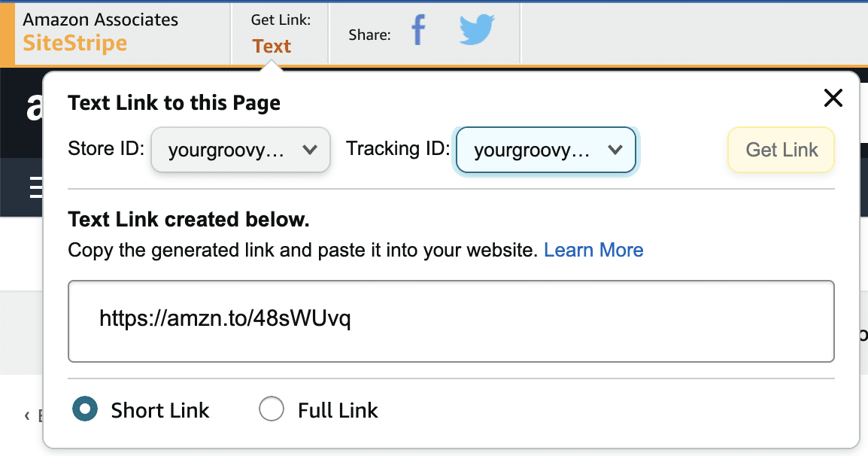The height and width of the screenshot is (456, 868).
Task: Close the Text Link popup
Action: pos(833,98)
